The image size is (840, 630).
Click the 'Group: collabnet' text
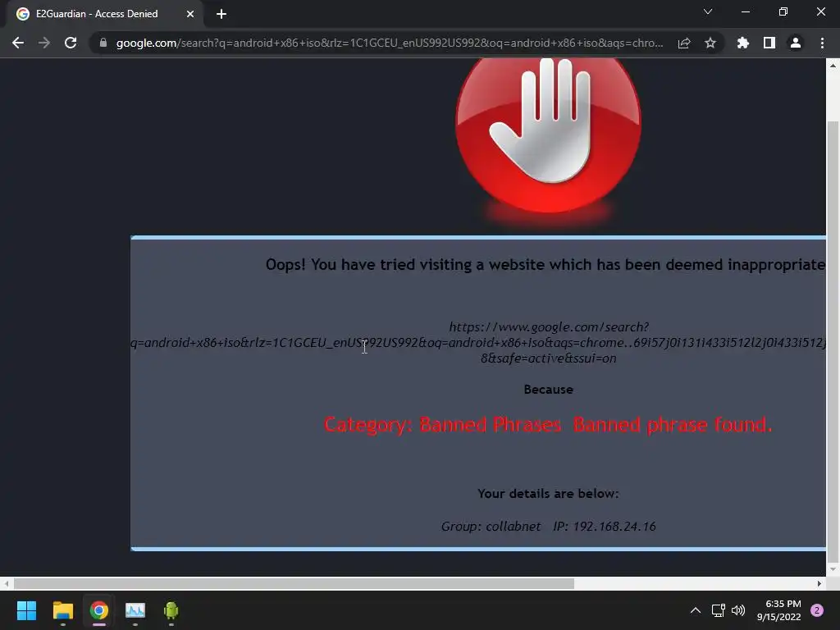491,527
